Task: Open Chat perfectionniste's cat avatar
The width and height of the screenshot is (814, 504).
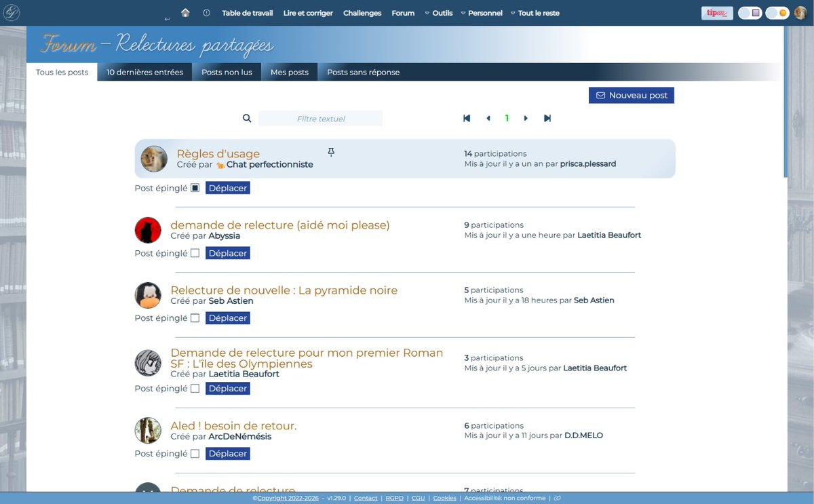Action: (x=154, y=159)
